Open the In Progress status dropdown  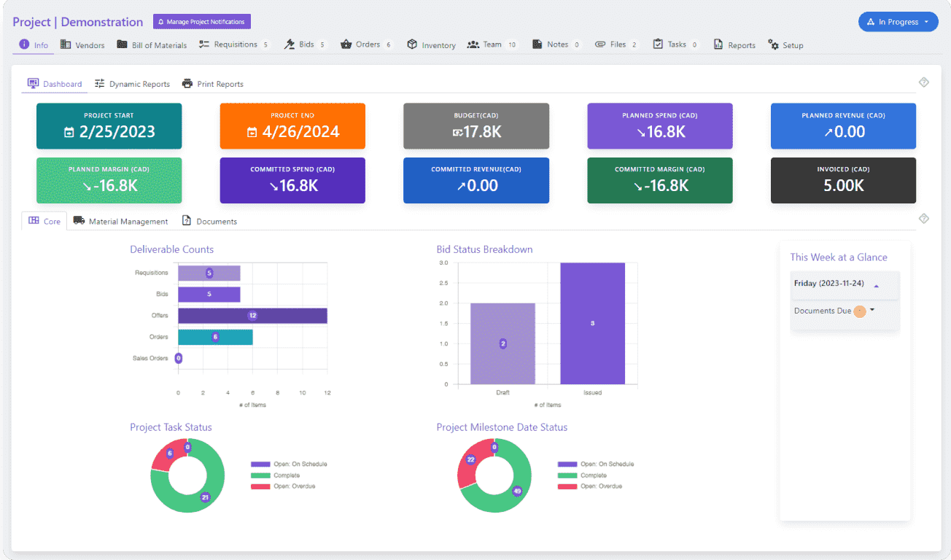pyautogui.click(x=898, y=21)
